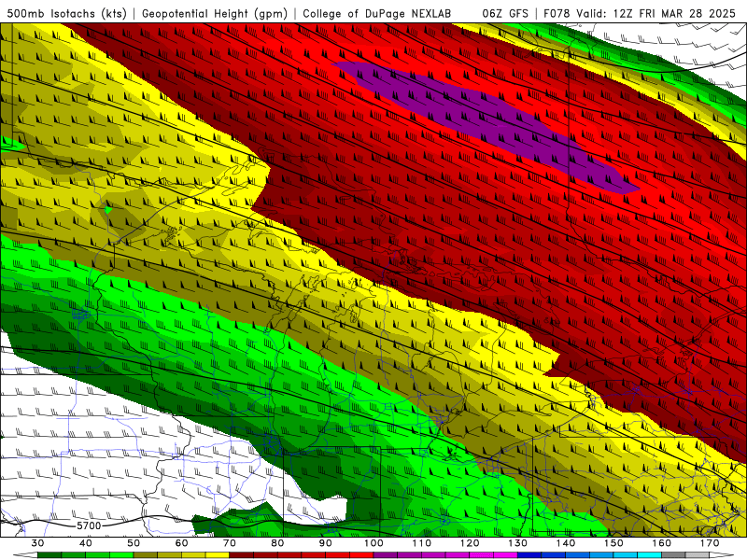This screenshot has height=560, width=747.
Task: Click the '170' color bar scale label
Action: point(710,543)
